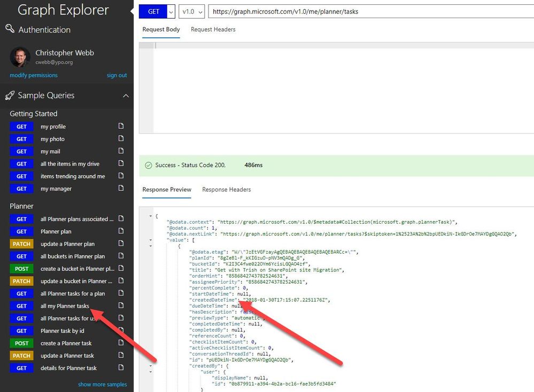The image size is (534, 392).
Task: Click show more samples link
Action: point(103,384)
